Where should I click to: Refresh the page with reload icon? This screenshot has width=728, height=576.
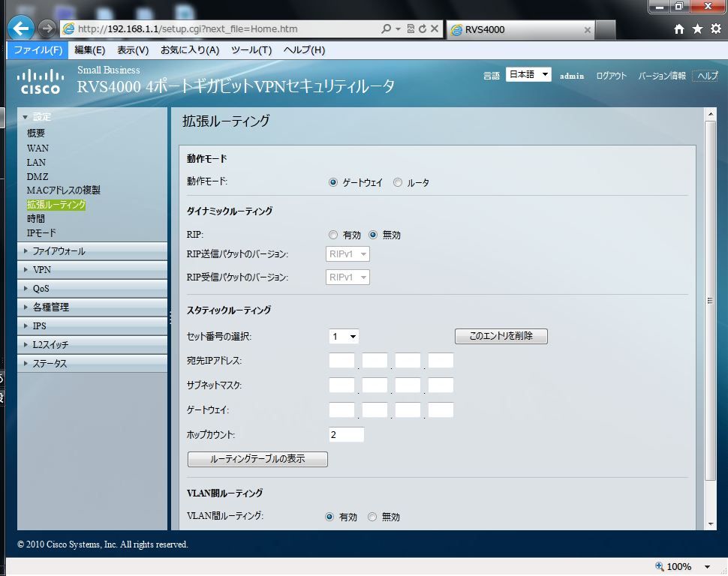pos(423,28)
